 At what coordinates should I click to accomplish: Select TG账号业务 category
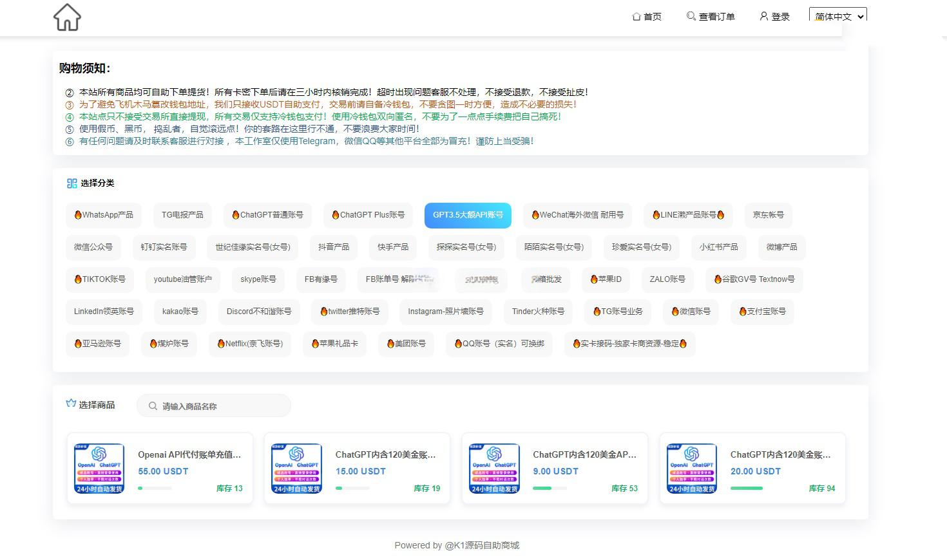[618, 312]
